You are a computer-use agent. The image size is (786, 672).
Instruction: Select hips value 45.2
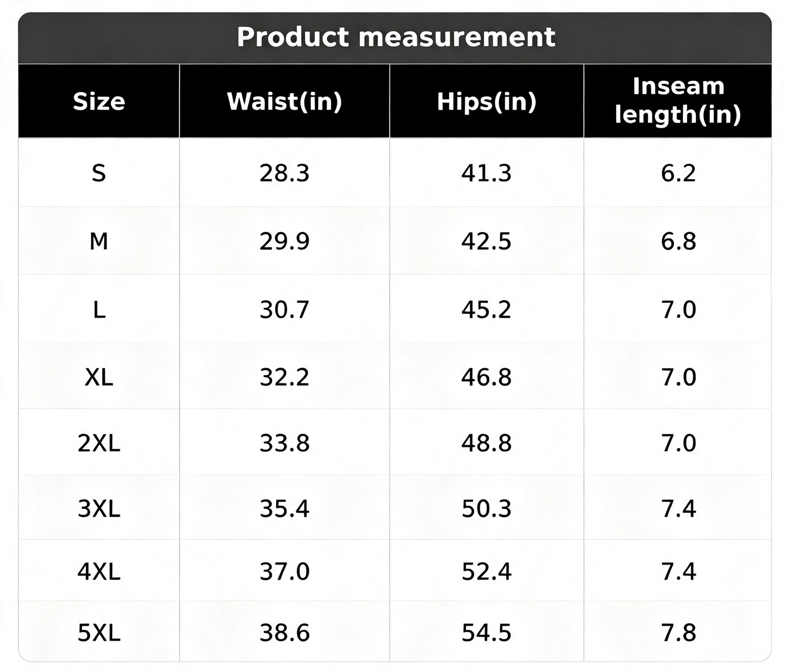tap(486, 310)
